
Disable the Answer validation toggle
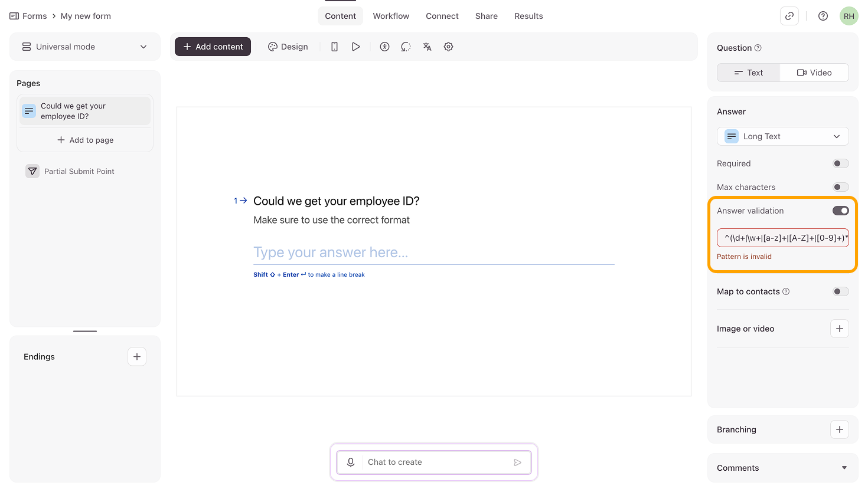(840, 211)
